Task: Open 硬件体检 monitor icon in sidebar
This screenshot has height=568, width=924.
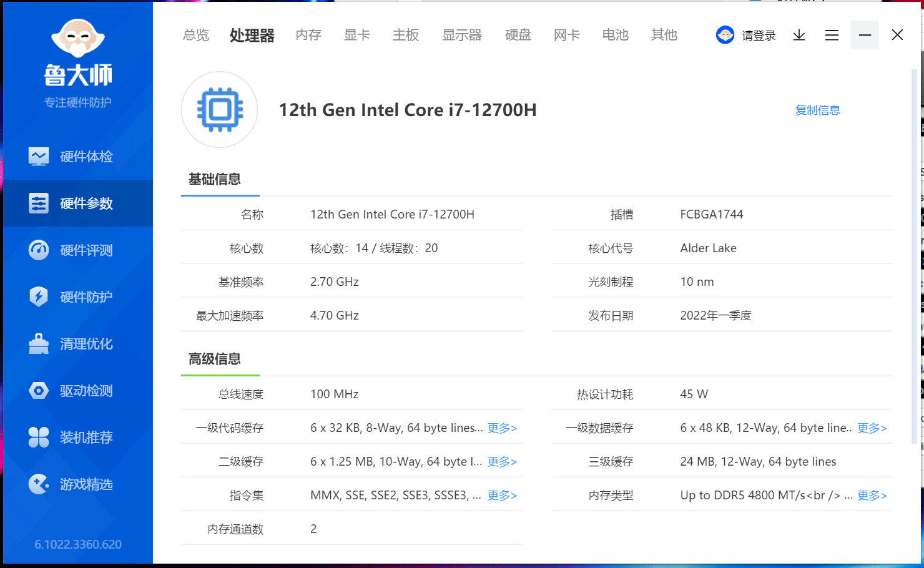Action: 39,156
